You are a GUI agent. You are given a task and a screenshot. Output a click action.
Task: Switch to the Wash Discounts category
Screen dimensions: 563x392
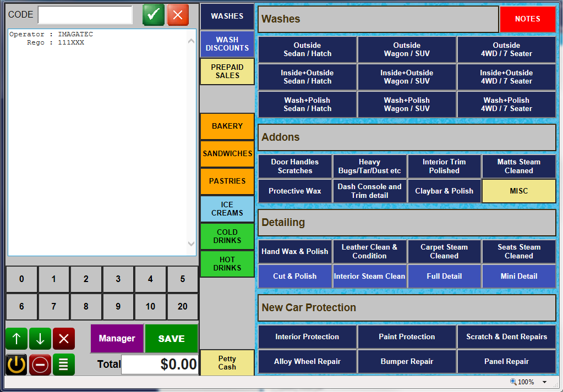pos(227,44)
